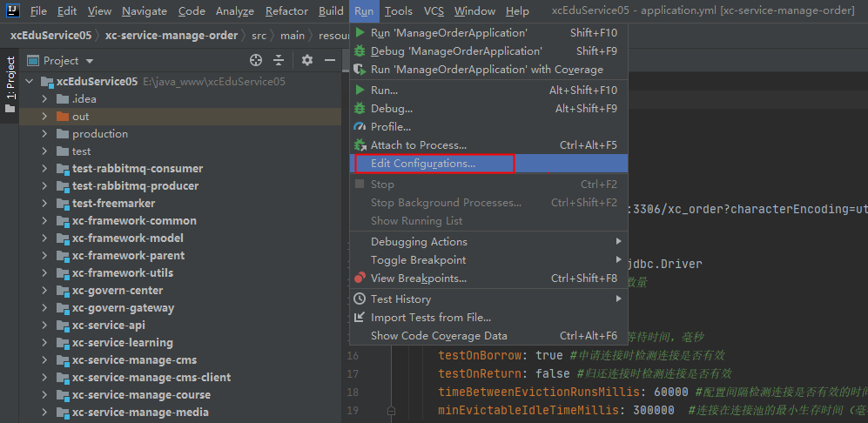Hide the Project panel with minus icon
This screenshot has height=423, width=868.
click(330, 60)
